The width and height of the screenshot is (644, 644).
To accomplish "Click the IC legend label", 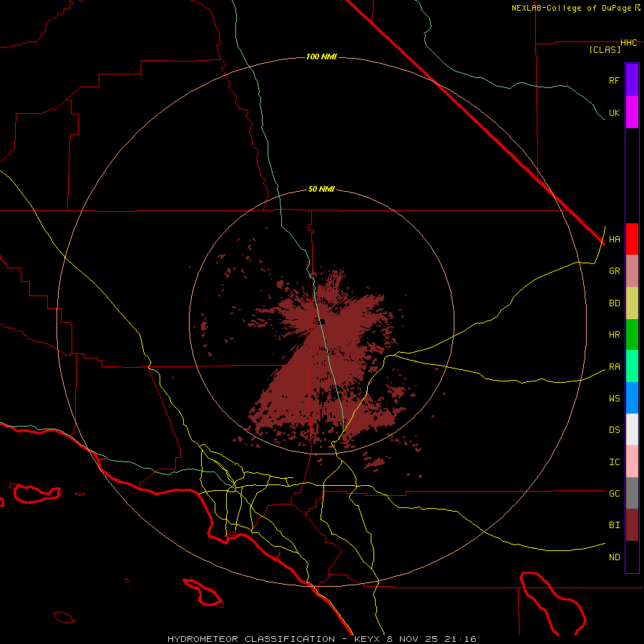I will (614, 462).
